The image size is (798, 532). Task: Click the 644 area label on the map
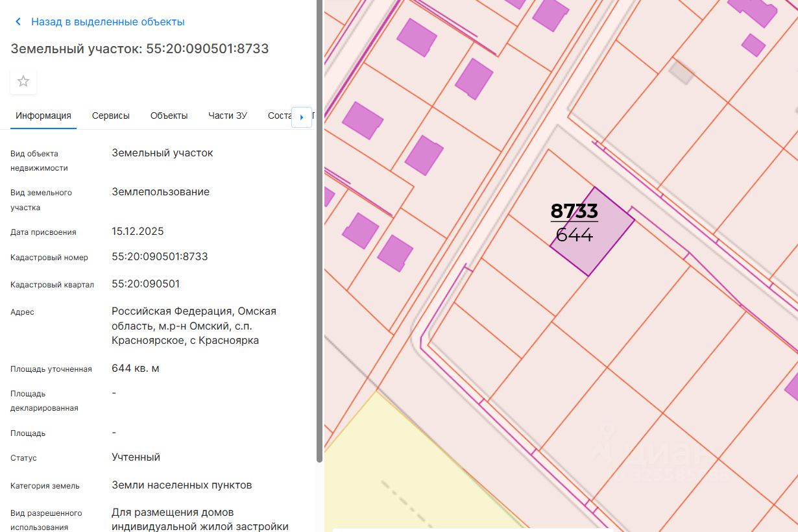point(574,236)
